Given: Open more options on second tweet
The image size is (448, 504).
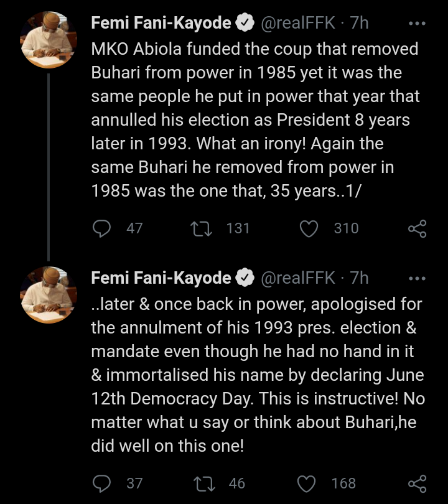Looking at the screenshot, I should pos(416,278).
